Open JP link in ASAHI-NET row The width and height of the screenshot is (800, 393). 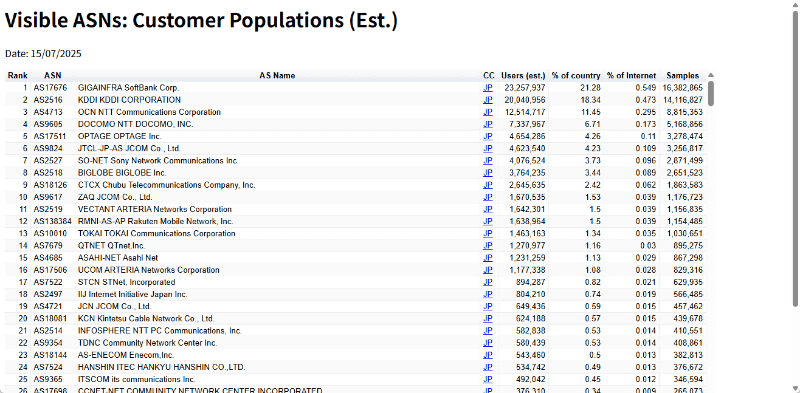pos(488,258)
